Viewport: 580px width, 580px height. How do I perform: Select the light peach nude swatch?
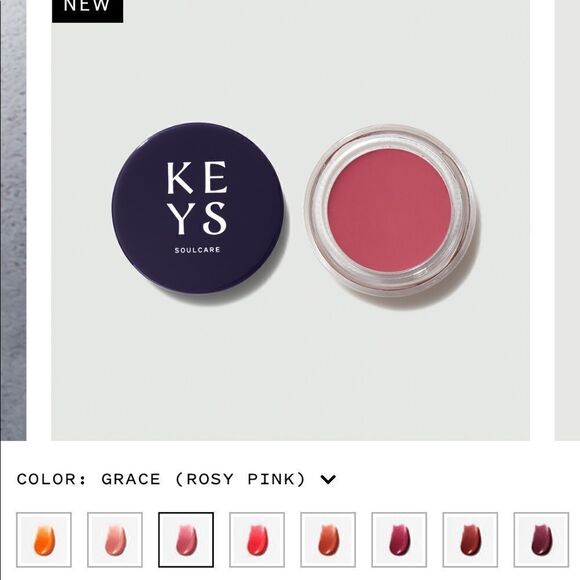coord(115,540)
